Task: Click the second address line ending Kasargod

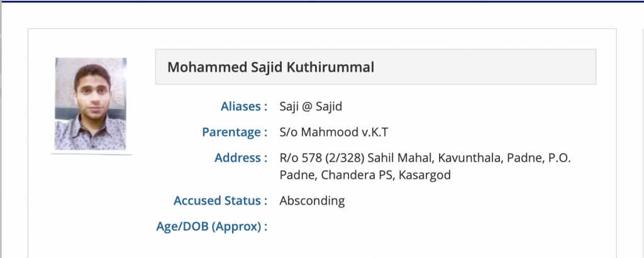Action: [x=365, y=176]
